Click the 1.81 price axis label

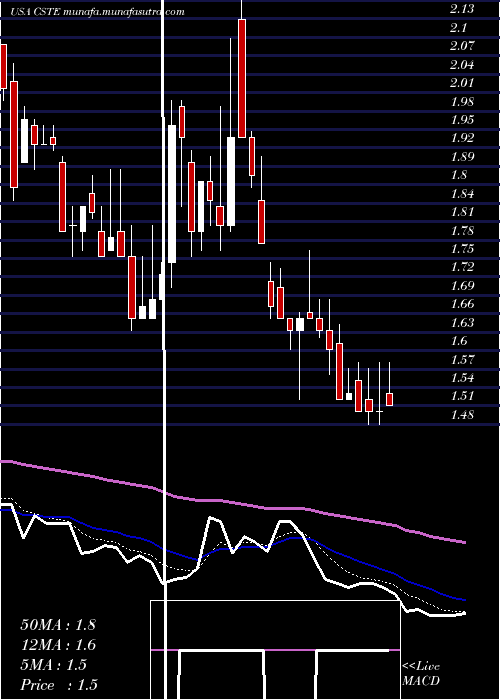point(462,212)
